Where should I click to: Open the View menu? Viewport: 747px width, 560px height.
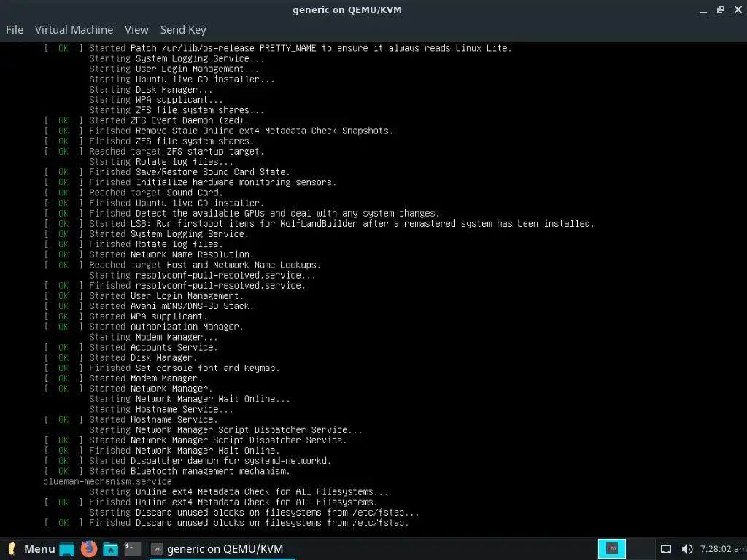coord(136,29)
